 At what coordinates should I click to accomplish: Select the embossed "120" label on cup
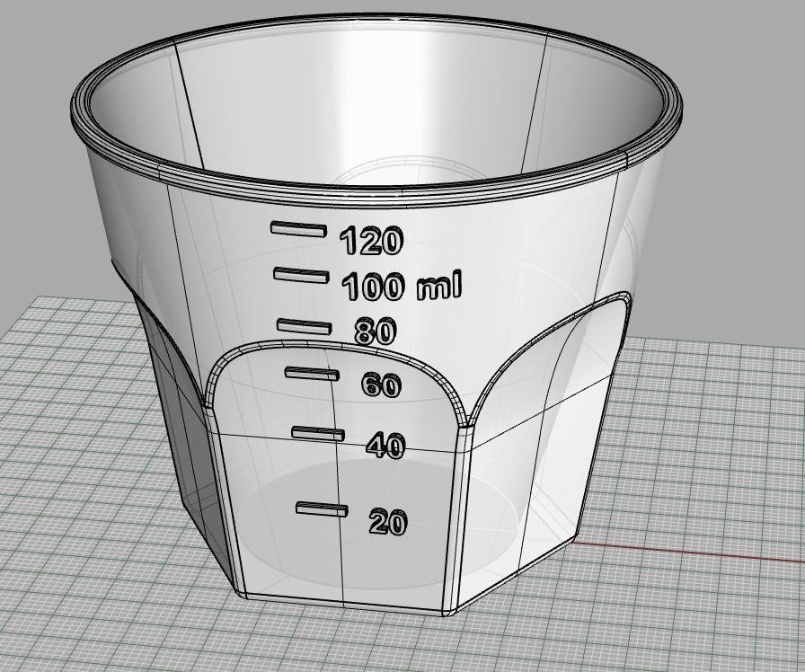tap(372, 240)
